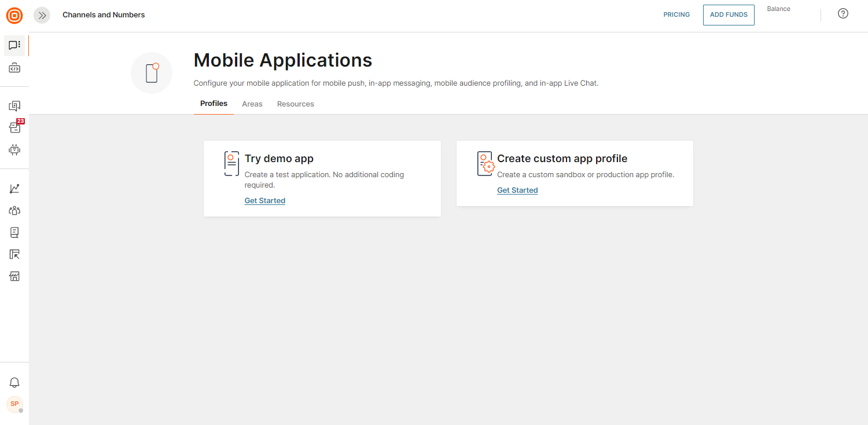Image resolution: width=868 pixels, height=425 pixels.
Task: Open the sidebar icon with 23 badge
Action: pyautogui.click(x=14, y=127)
